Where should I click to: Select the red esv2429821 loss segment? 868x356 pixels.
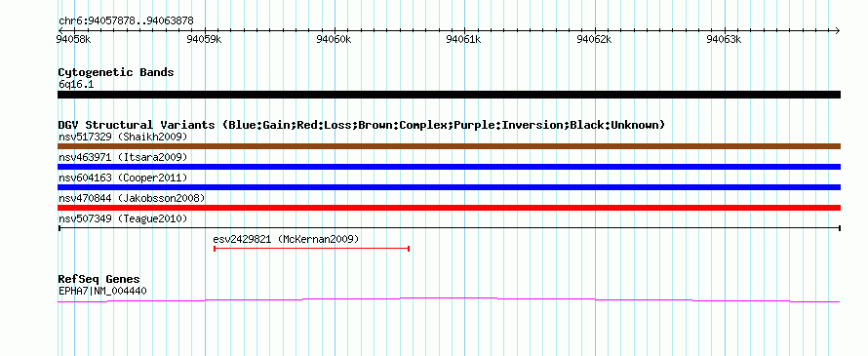point(311,249)
